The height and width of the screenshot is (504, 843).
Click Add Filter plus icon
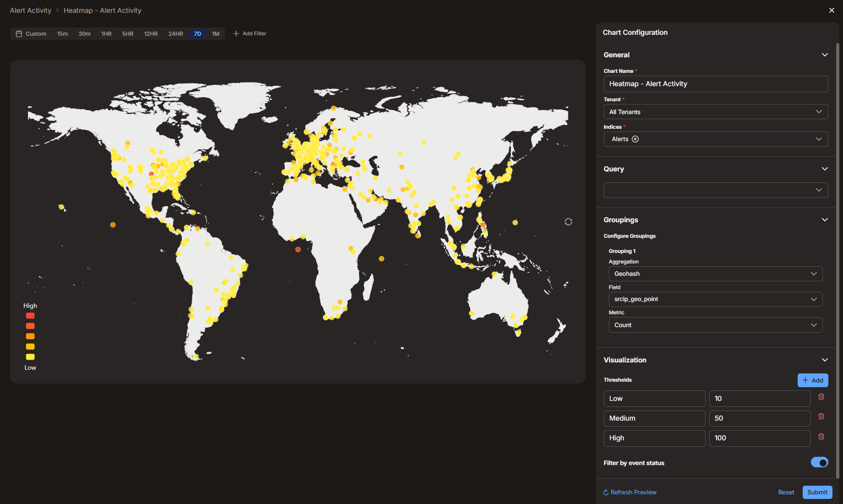236,33
